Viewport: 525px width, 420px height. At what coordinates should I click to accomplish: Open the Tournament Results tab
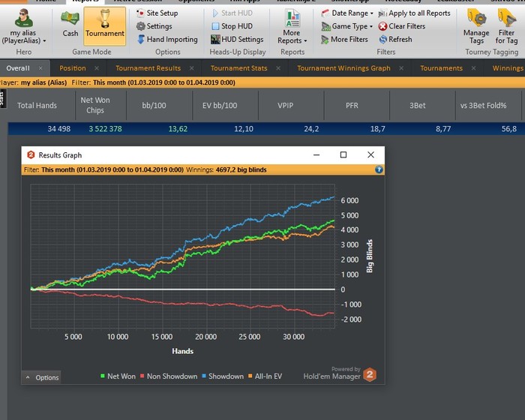(148, 68)
